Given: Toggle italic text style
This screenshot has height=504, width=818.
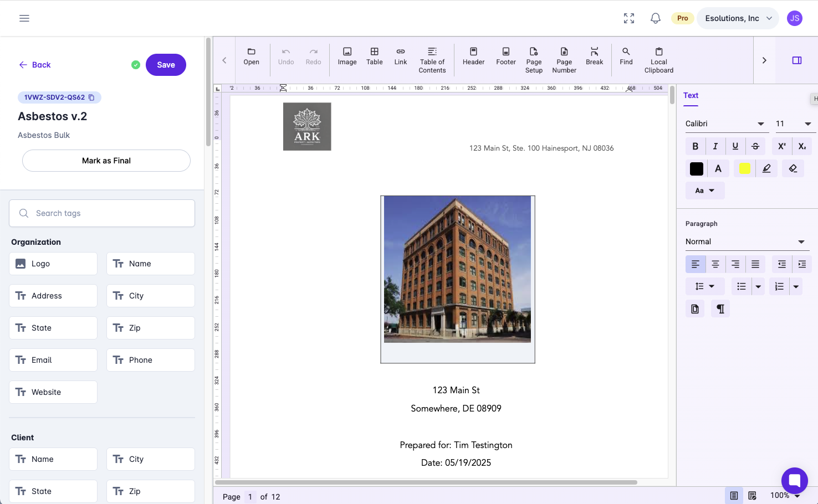Looking at the screenshot, I should tap(715, 146).
